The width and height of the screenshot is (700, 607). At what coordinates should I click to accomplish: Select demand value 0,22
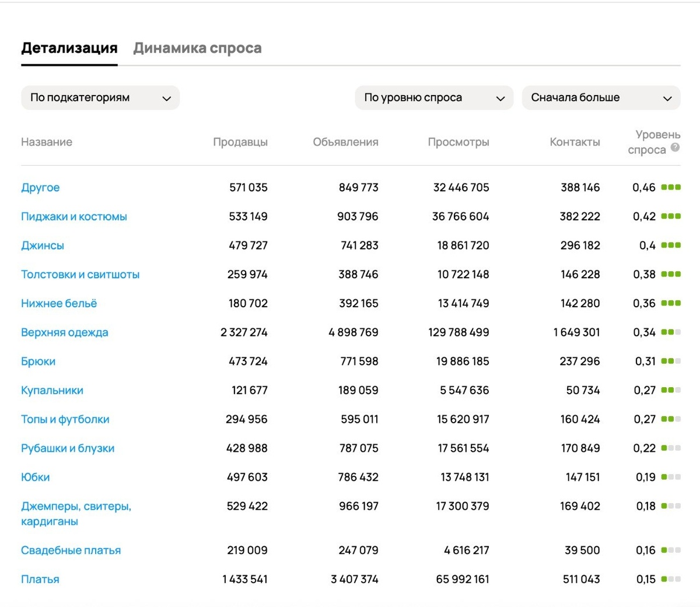(645, 448)
